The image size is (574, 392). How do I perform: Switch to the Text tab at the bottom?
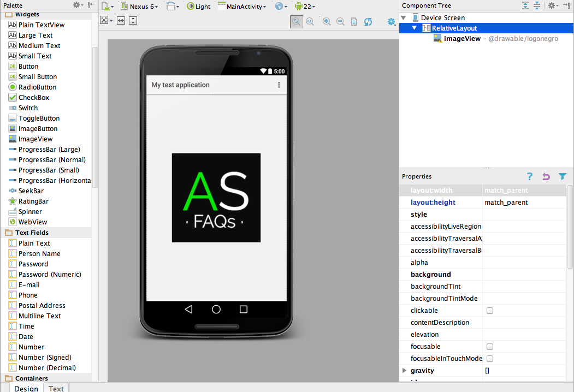pos(56,388)
